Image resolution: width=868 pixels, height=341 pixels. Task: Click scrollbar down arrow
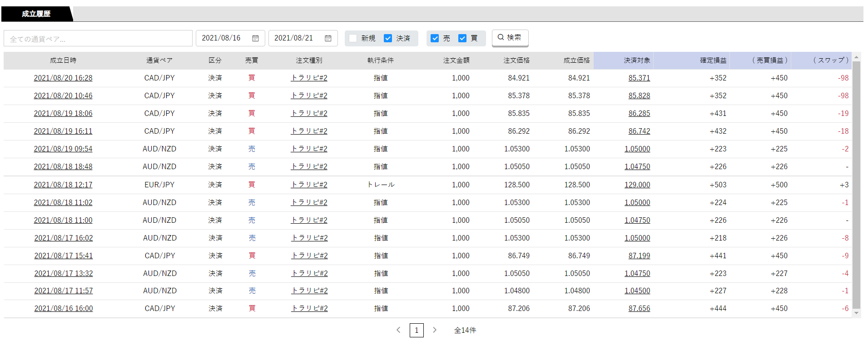pos(856,313)
